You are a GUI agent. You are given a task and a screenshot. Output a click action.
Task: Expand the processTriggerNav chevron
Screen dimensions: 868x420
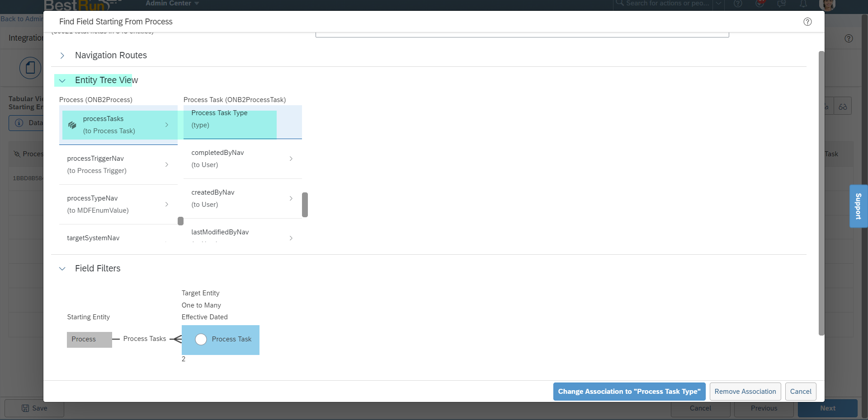click(x=167, y=164)
